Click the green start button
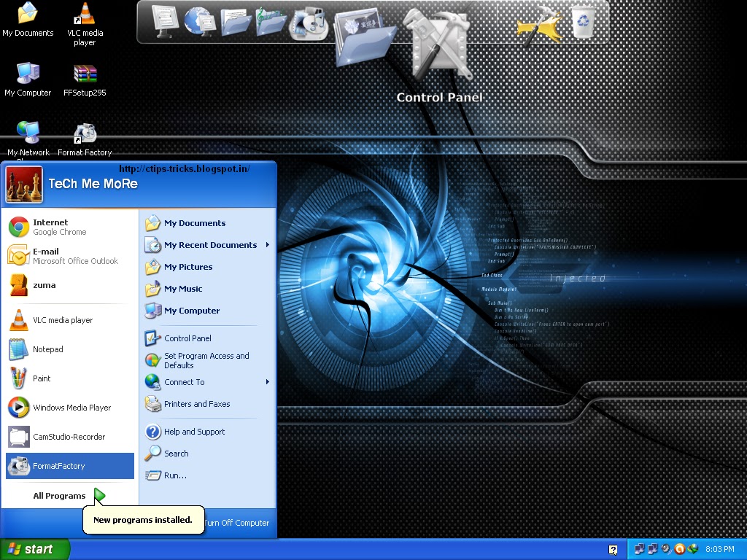The image size is (747, 560). click(35, 549)
